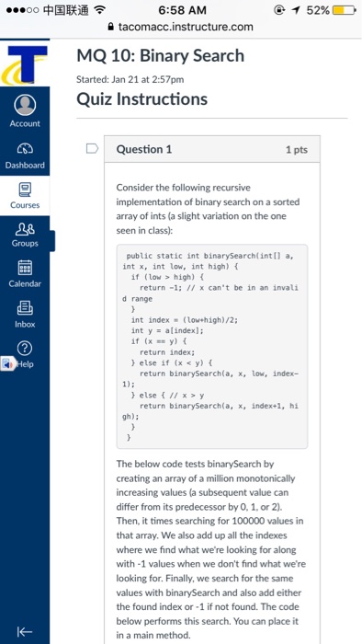Click the 'MQ 10: Binary Search' title

[160, 56]
